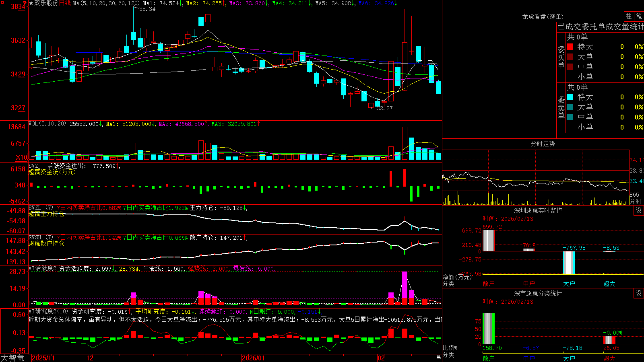Click the teal 中单 sell order swatch

(x=570, y=117)
